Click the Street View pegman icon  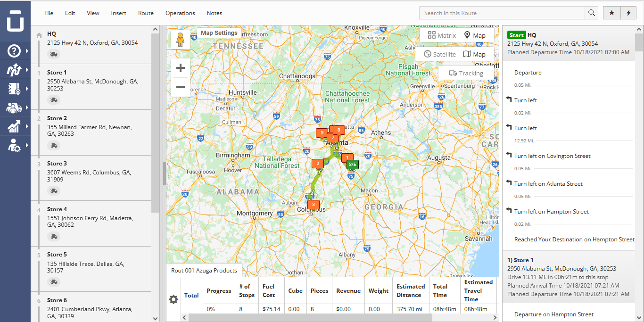[180, 40]
